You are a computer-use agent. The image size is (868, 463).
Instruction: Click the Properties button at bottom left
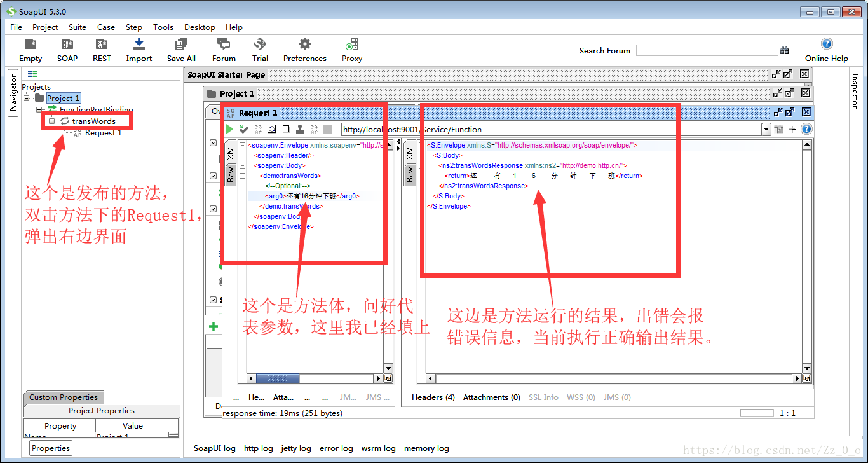point(51,448)
